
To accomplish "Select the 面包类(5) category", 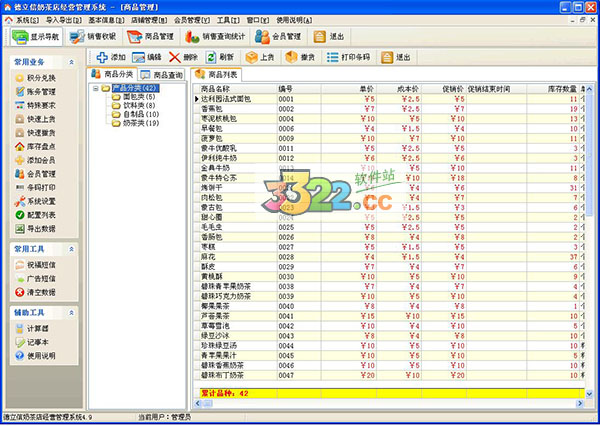I will (x=139, y=97).
